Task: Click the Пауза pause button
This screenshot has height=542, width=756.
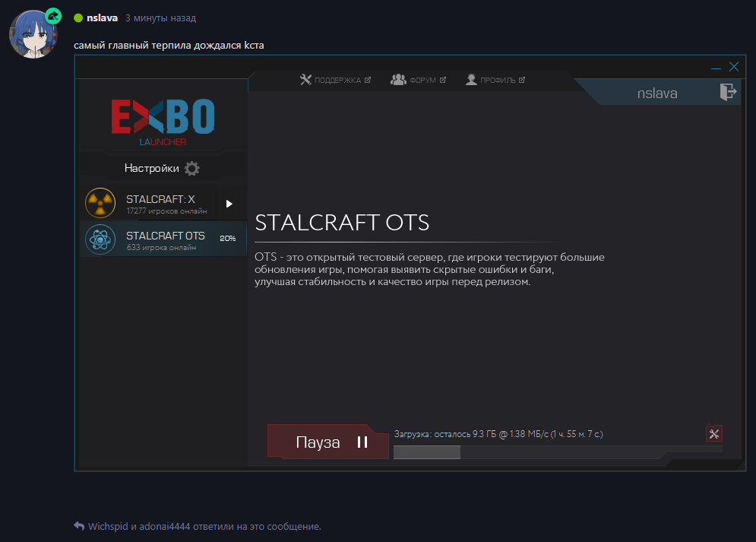Action: tap(328, 442)
